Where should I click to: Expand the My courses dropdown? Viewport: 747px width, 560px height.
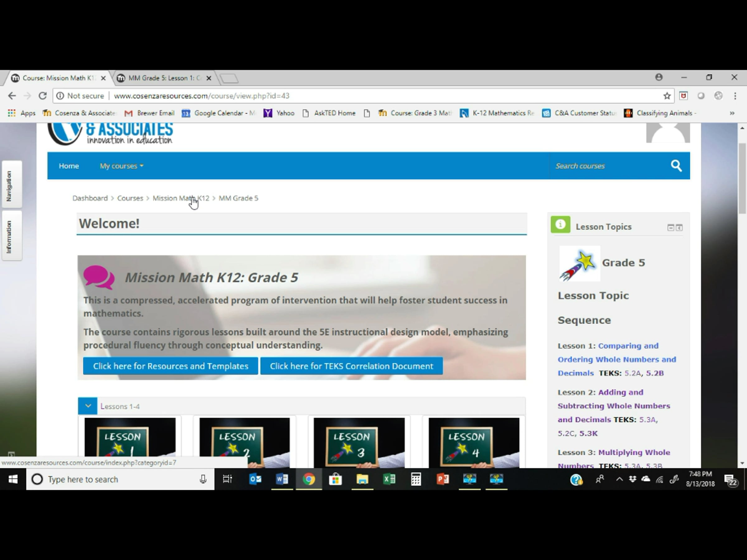pyautogui.click(x=121, y=166)
